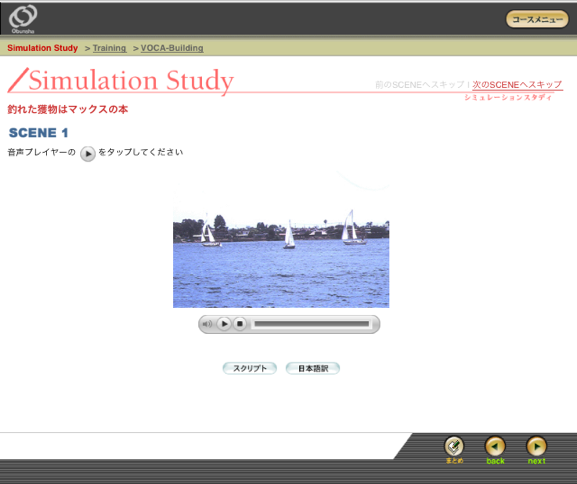The width and height of the screenshot is (577, 484).
Task: Click the Simulation Study page title
Action: [131, 80]
